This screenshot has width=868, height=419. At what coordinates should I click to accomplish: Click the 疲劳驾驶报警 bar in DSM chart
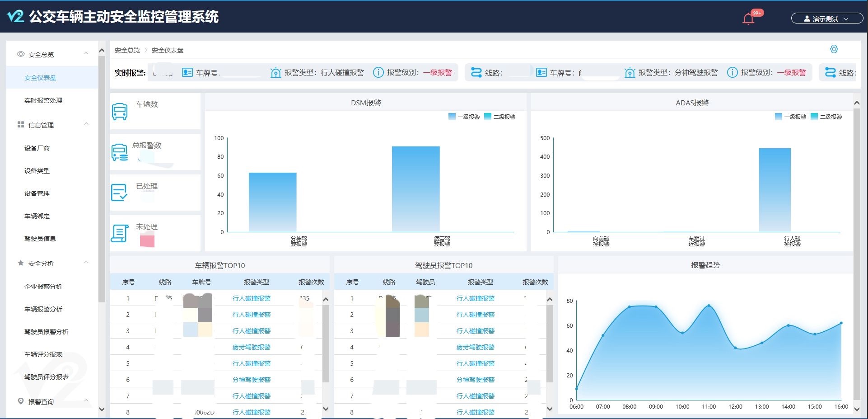[x=415, y=189]
